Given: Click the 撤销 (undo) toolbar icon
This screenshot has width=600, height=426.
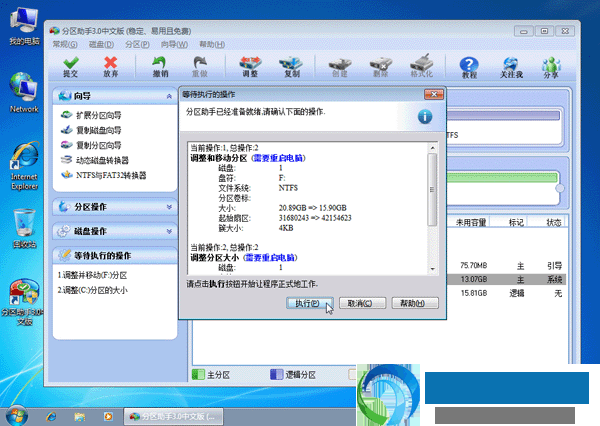Looking at the screenshot, I should coord(160,67).
